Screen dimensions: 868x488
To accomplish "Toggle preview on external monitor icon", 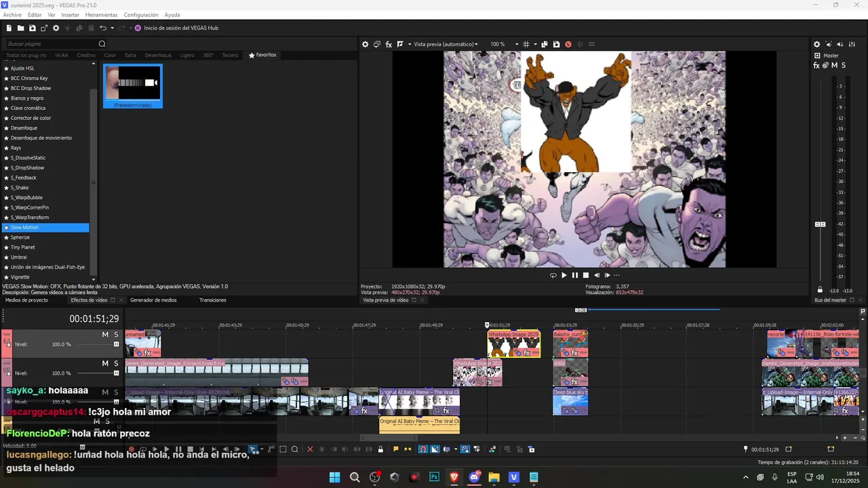I will (x=377, y=44).
